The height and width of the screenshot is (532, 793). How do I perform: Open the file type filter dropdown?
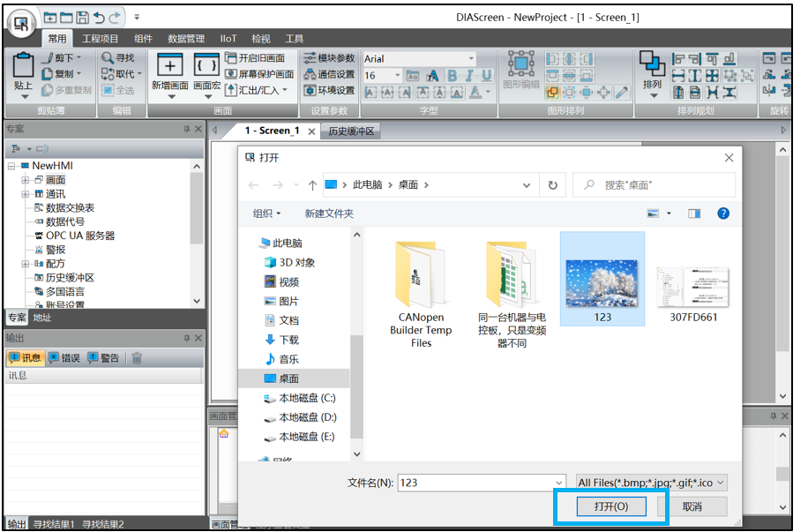(x=651, y=483)
